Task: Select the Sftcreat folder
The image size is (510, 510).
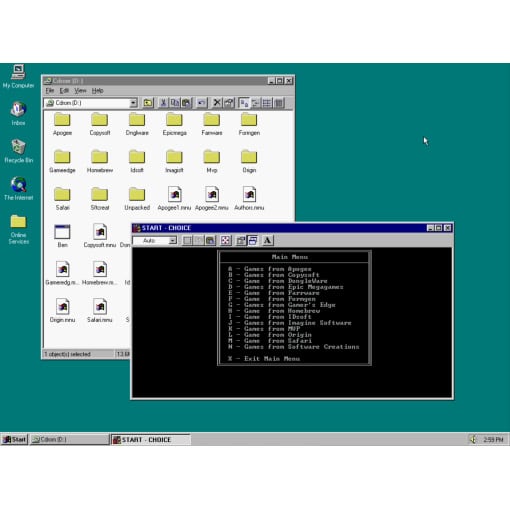Action: coord(100,199)
